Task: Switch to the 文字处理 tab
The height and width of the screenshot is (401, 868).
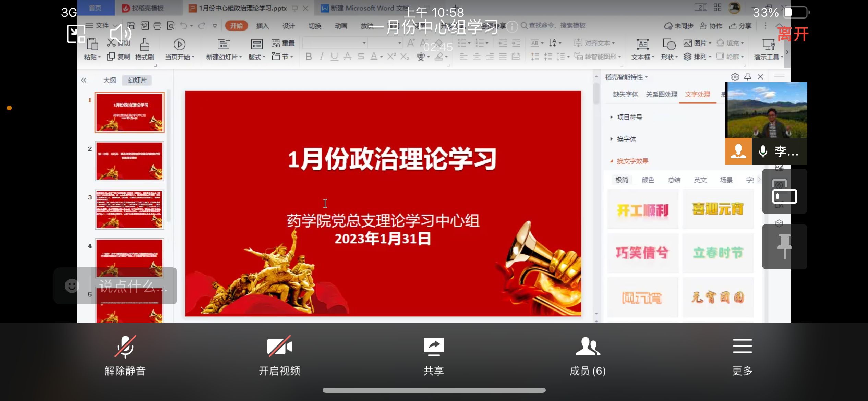Action: click(x=697, y=94)
